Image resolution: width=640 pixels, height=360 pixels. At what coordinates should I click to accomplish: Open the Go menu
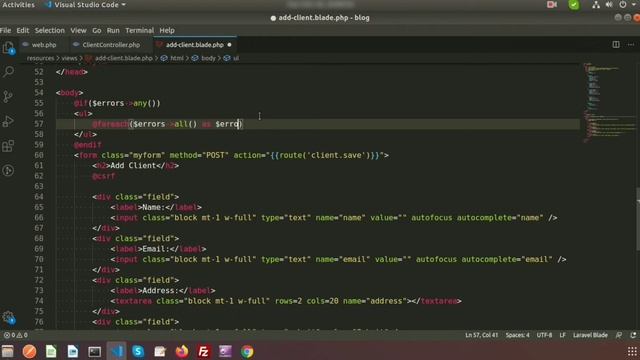point(97,30)
